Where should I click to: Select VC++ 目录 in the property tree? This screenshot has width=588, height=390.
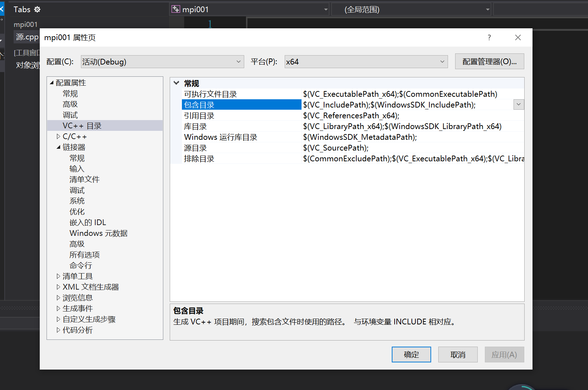coord(82,125)
